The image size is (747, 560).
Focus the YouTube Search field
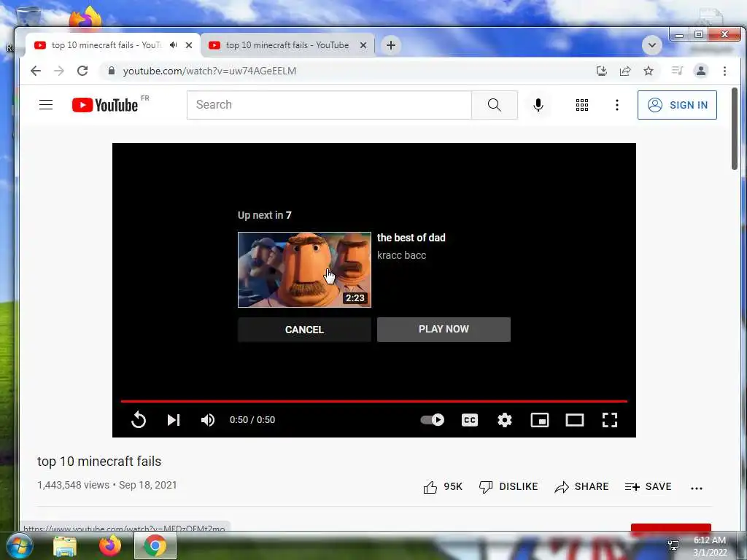click(x=329, y=105)
